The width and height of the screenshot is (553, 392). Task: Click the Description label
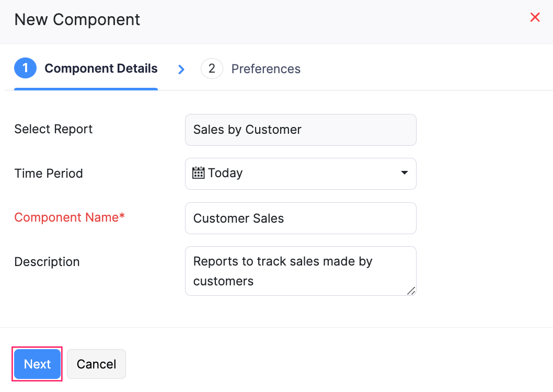point(47,261)
